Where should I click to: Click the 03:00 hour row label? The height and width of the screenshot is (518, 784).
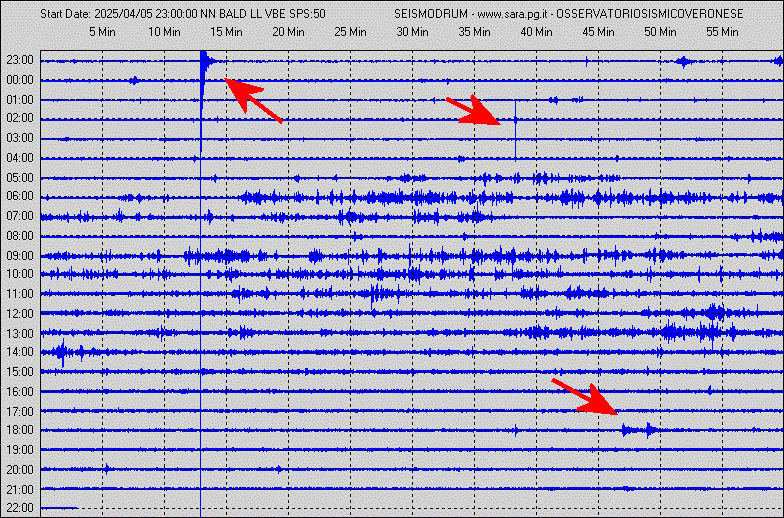[x=20, y=138]
